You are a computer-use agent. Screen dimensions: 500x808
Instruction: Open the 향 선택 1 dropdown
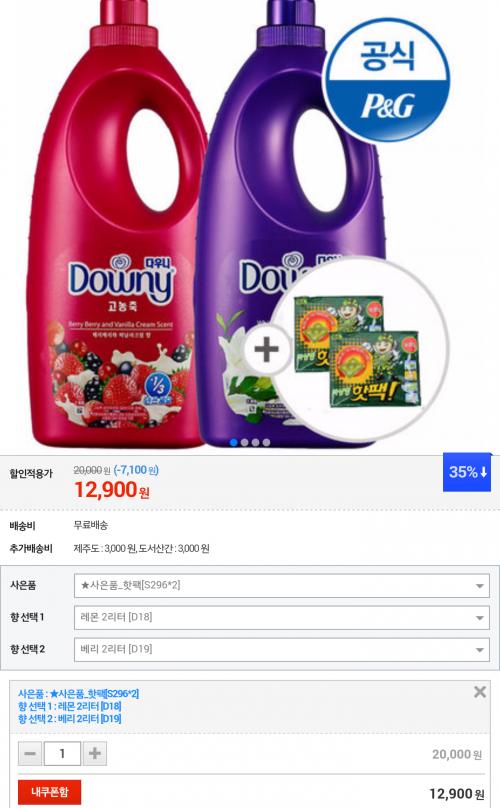coord(282,617)
